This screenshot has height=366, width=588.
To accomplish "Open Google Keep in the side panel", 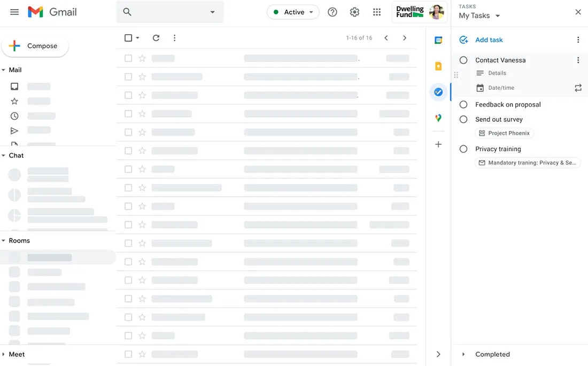I will 438,65.
